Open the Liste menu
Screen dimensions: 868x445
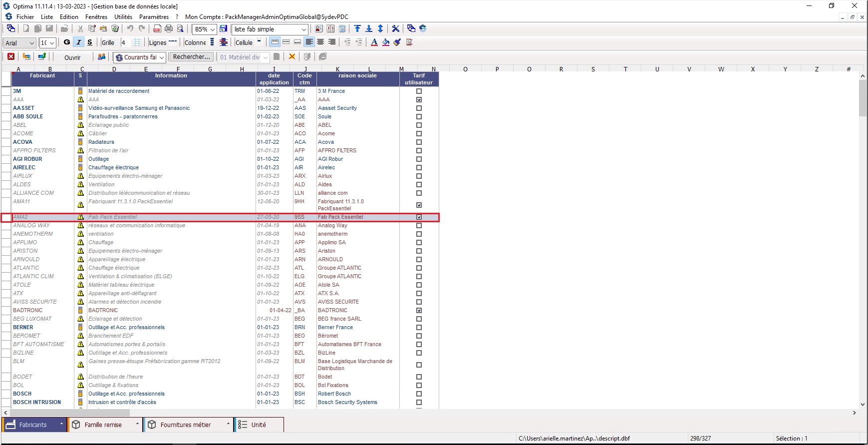tap(47, 17)
